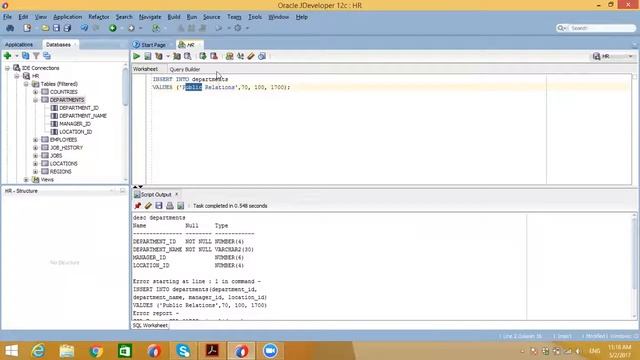Click the Explain Plan icon in worksheet toolbar

[x=159, y=56]
